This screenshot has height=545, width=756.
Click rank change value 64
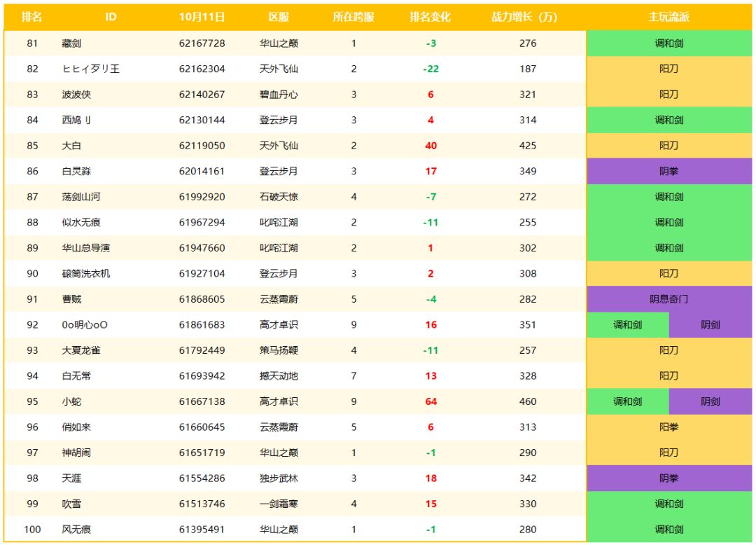(431, 401)
